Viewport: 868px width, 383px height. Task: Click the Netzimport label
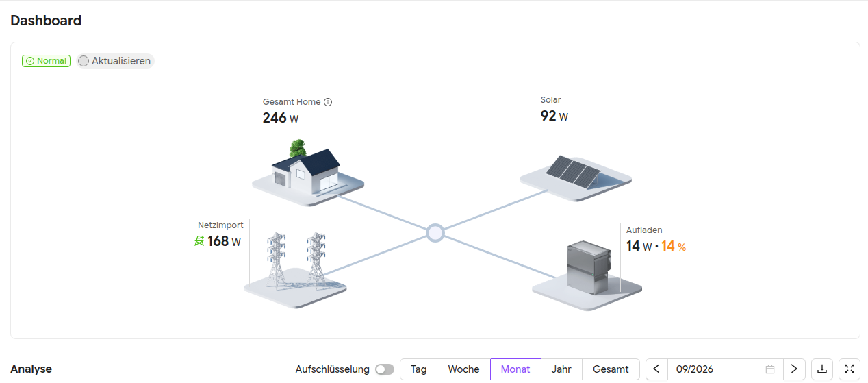tap(220, 225)
